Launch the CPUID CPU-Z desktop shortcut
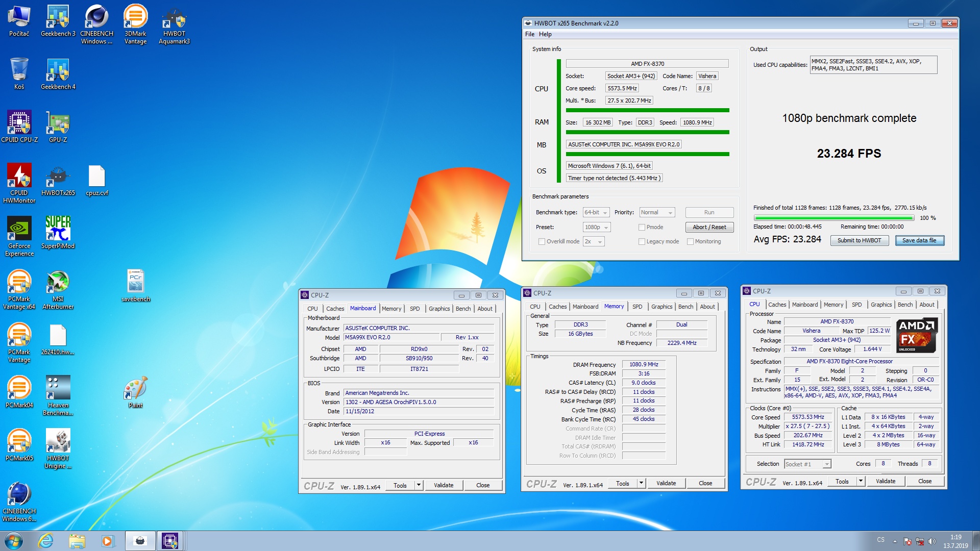Screen dimensions: 980x551 (x=19, y=127)
